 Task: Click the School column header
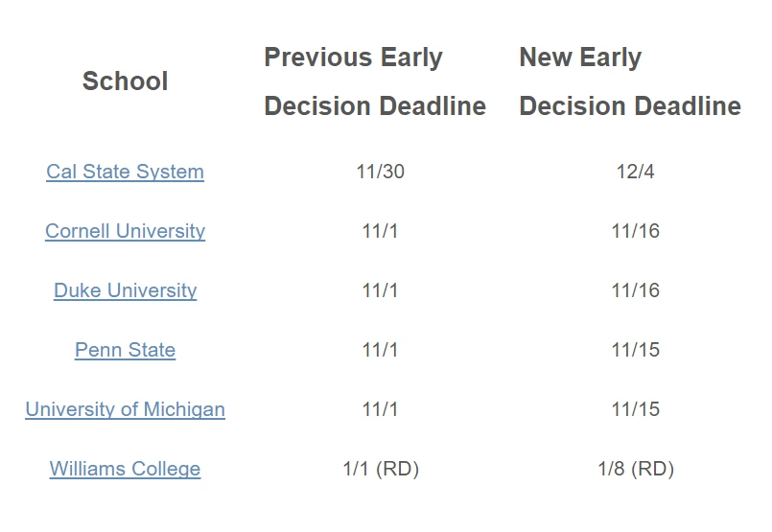pyautogui.click(x=125, y=81)
